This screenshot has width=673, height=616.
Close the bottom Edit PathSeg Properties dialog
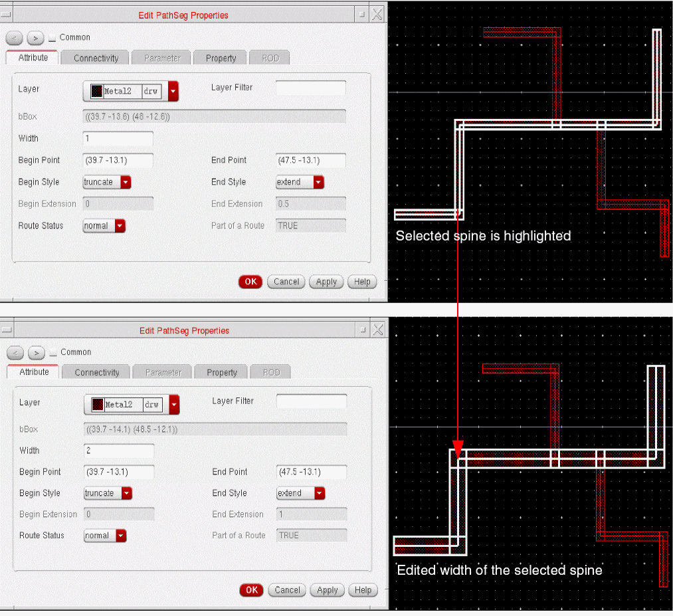pos(378,330)
